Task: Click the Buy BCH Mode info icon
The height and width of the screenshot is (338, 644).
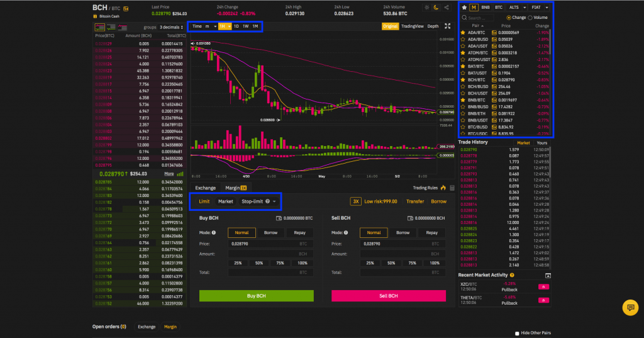Action: pos(214,233)
